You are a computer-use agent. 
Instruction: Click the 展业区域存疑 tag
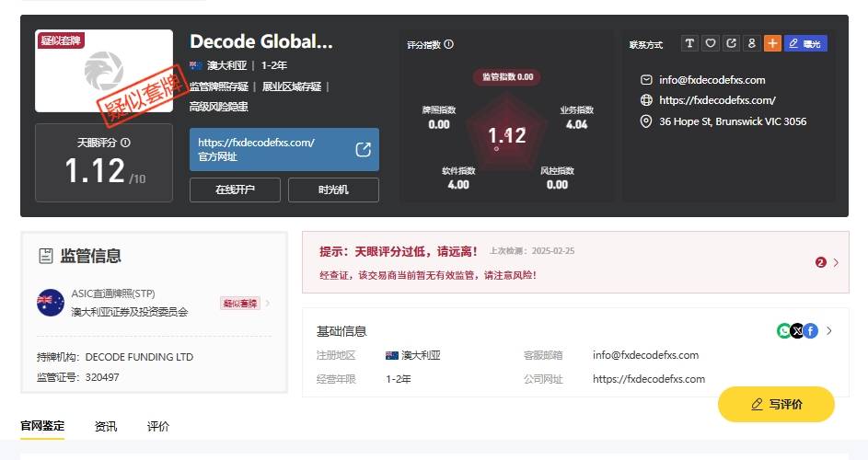coord(292,86)
